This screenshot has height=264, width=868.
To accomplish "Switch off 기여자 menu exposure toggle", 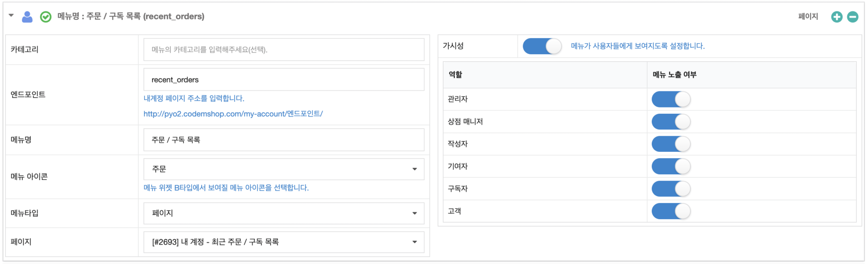I will click(671, 167).
